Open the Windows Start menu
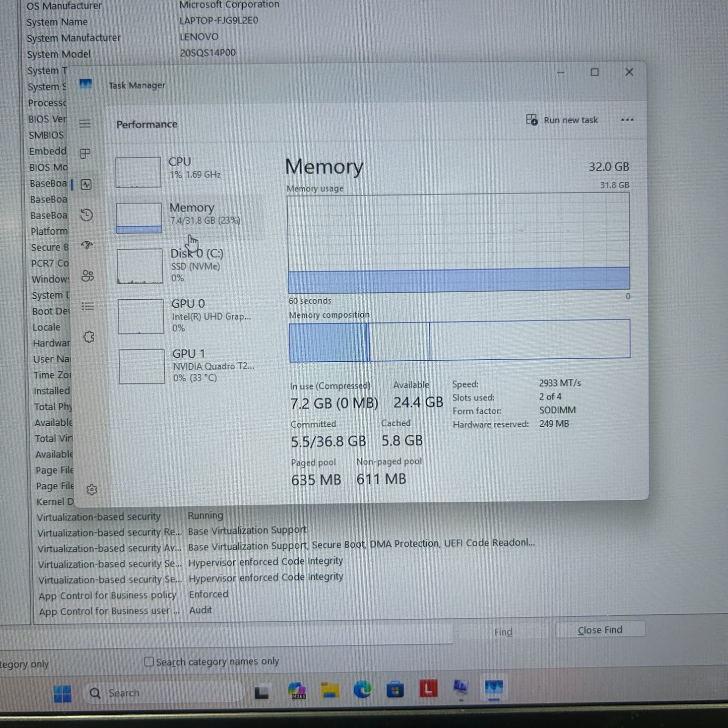The height and width of the screenshot is (728, 728). (x=62, y=694)
